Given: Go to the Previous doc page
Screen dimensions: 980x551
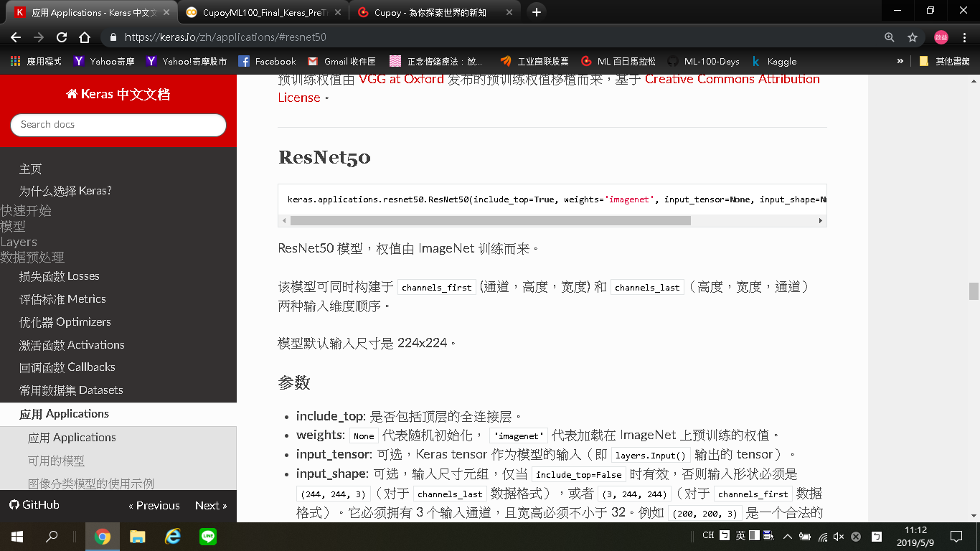Looking at the screenshot, I should tap(154, 506).
